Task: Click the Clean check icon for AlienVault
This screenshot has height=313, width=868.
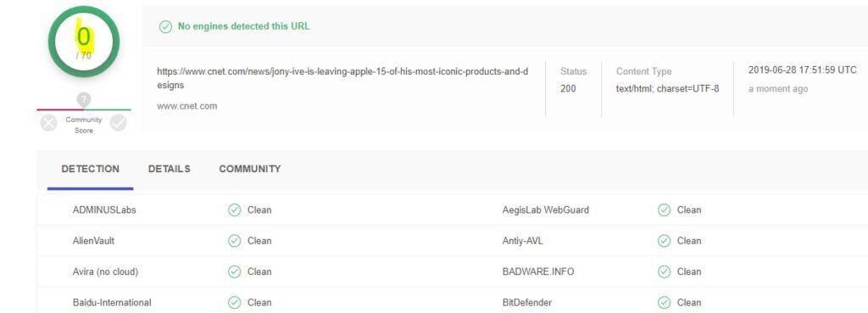Action: pos(235,241)
